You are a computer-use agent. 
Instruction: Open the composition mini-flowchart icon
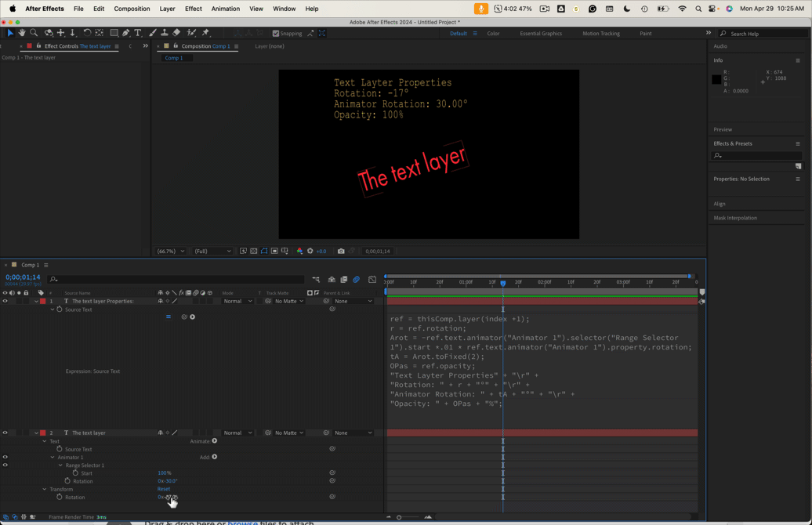click(x=316, y=280)
